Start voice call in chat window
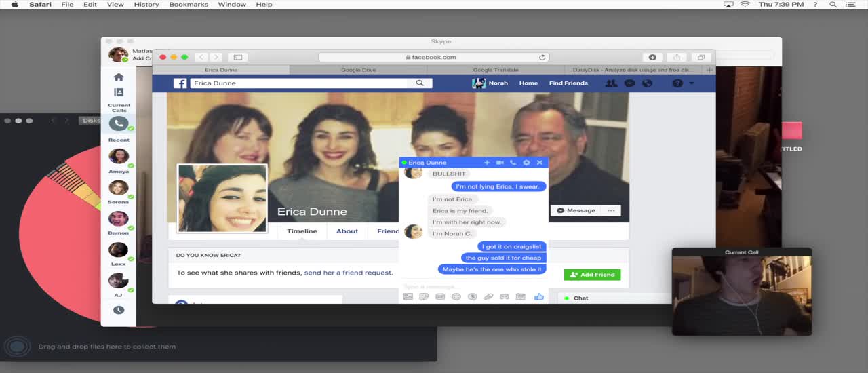The height and width of the screenshot is (373, 868). (x=513, y=163)
